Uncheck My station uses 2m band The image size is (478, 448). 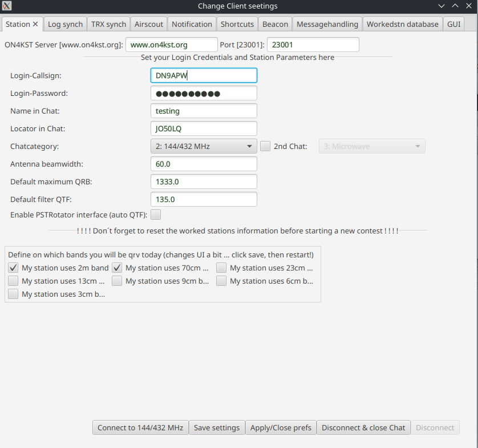pos(13,268)
